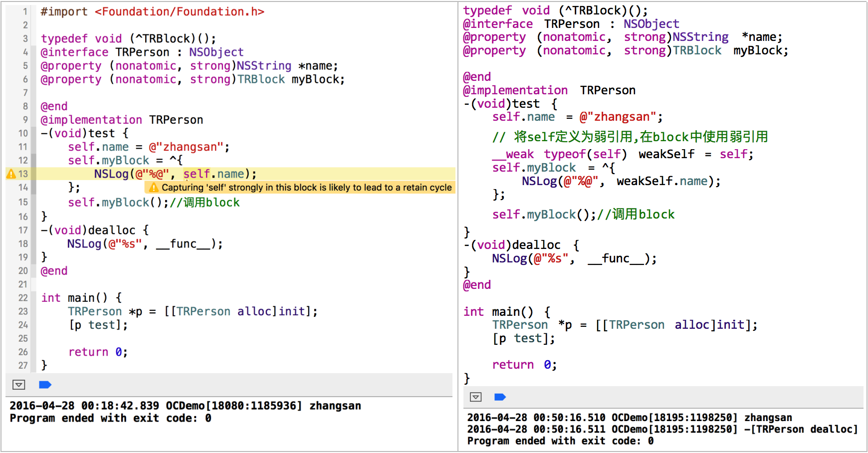
Task: Click '-(void)dealloc {' in right editor
Action: click(521, 245)
